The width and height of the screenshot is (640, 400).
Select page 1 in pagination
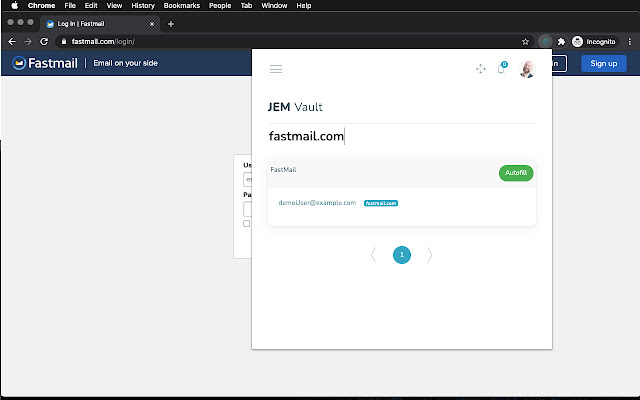402,255
